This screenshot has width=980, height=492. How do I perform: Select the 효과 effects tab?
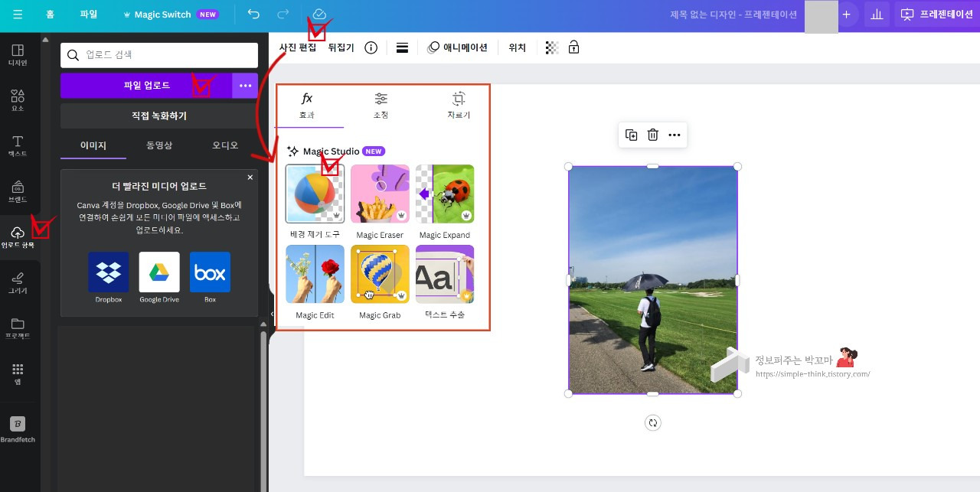(x=307, y=106)
